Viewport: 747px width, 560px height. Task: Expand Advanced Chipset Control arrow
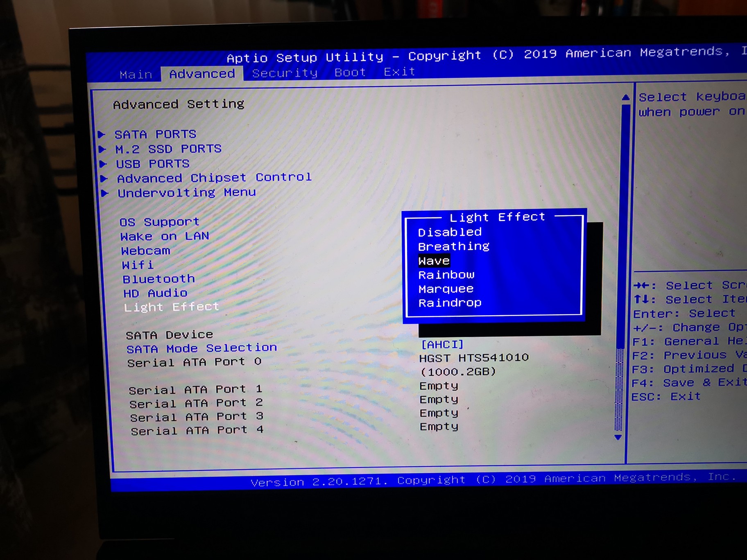click(x=104, y=178)
